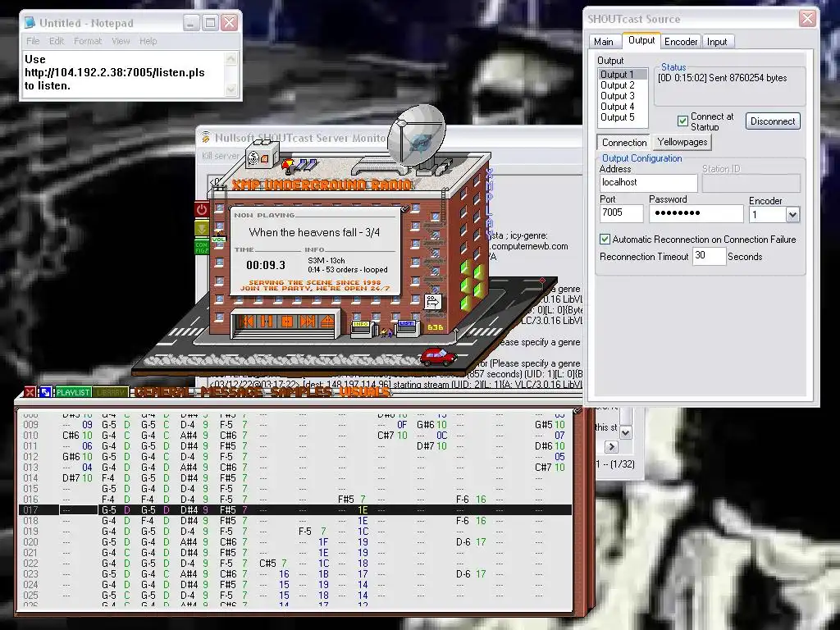Select Output 2 in output list
840x630 pixels.
(623, 85)
